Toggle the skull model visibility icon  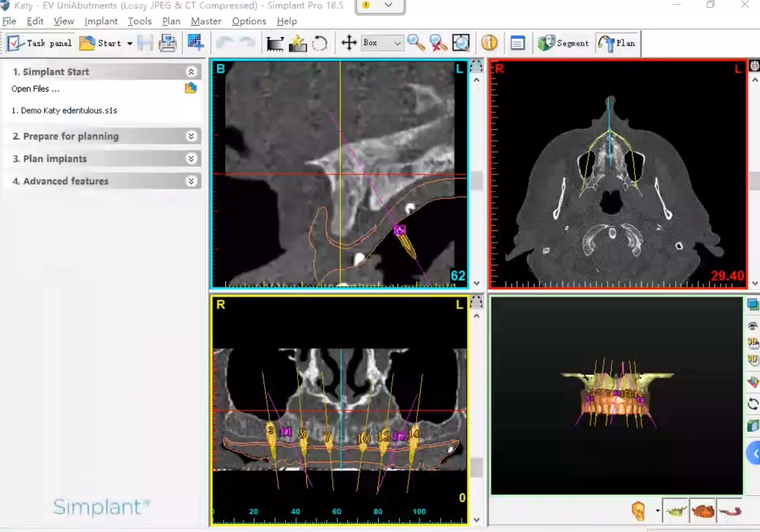(638, 511)
